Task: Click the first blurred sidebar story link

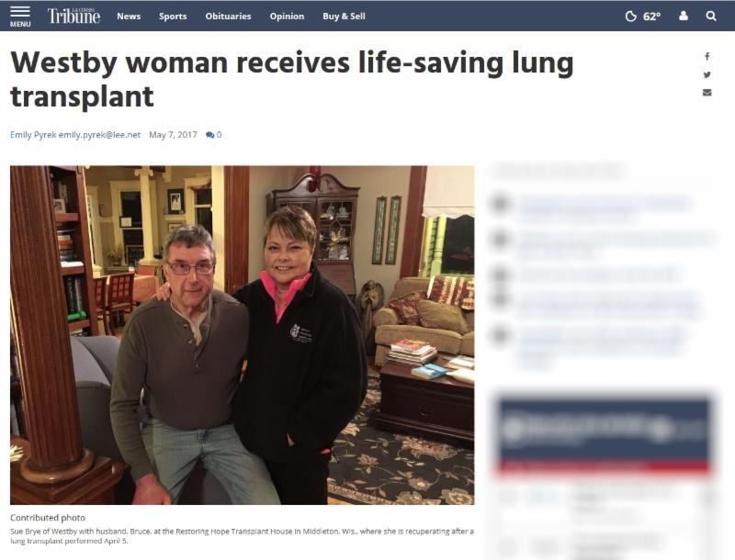Action: pos(605,207)
